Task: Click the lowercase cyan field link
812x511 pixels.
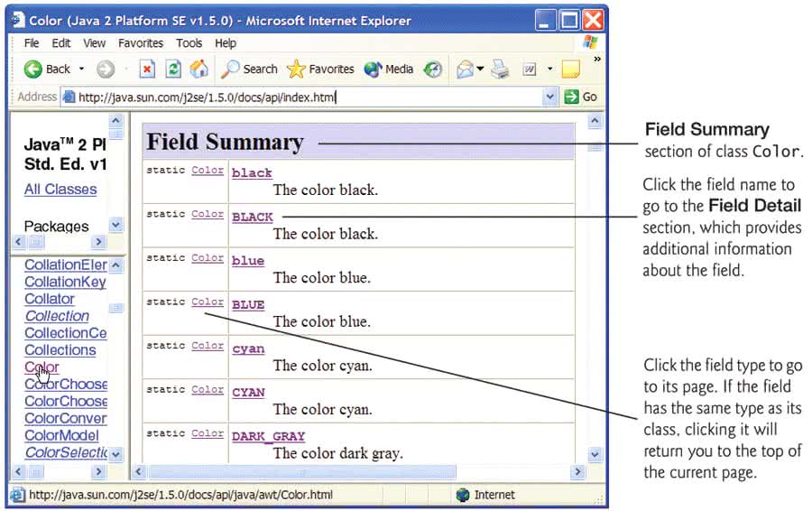Action: (248, 348)
